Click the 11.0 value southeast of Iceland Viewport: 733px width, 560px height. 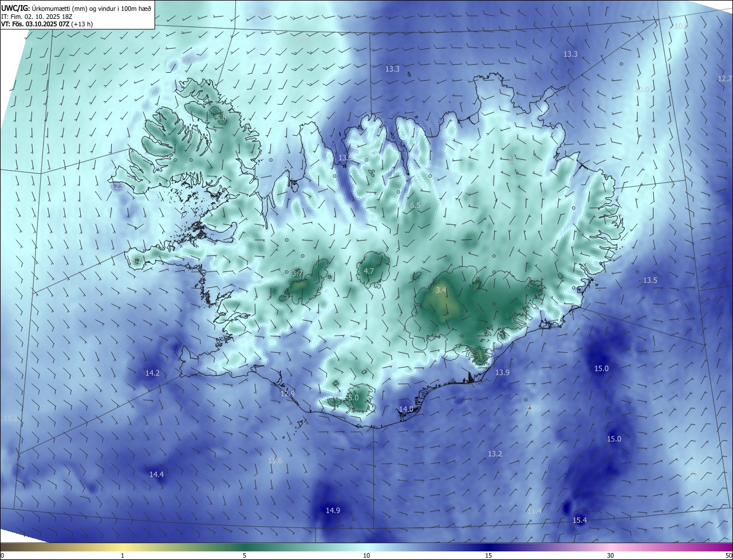click(x=533, y=408)
